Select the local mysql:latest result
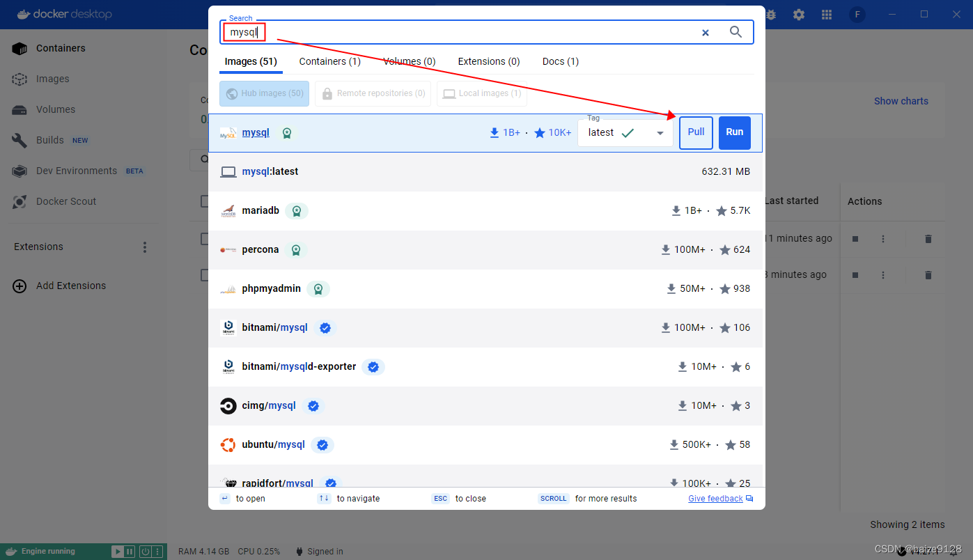Image resolution: width=973 pixels, height=560 pixels. [x=485, y=171]
